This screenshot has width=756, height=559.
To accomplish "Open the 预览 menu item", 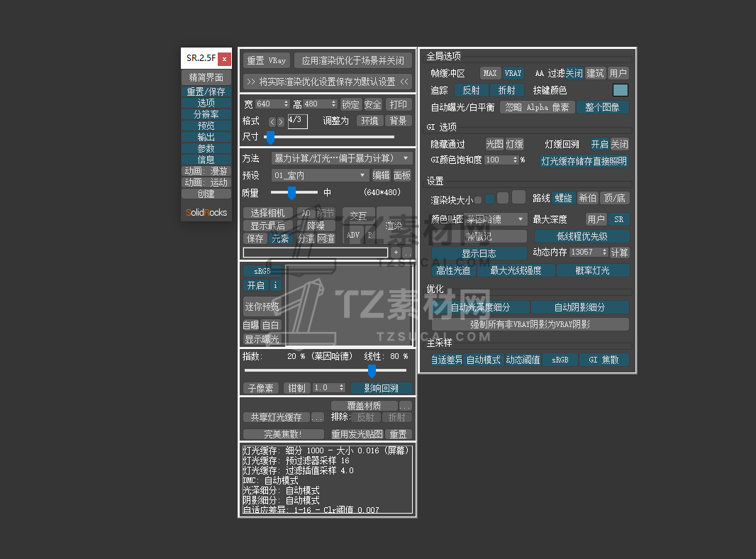I will [x=206, y=126].
